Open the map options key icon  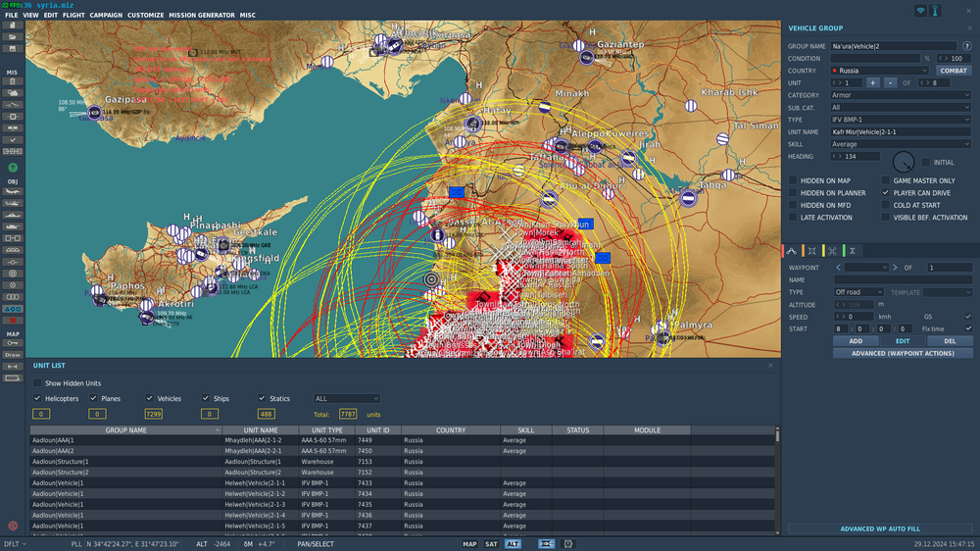[x=13, y=343]
